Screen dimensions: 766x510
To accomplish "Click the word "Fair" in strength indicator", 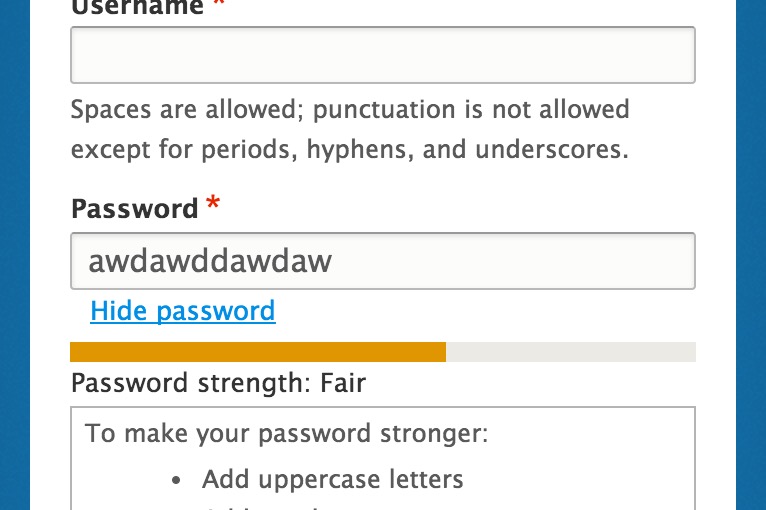I will click(343, 383).
